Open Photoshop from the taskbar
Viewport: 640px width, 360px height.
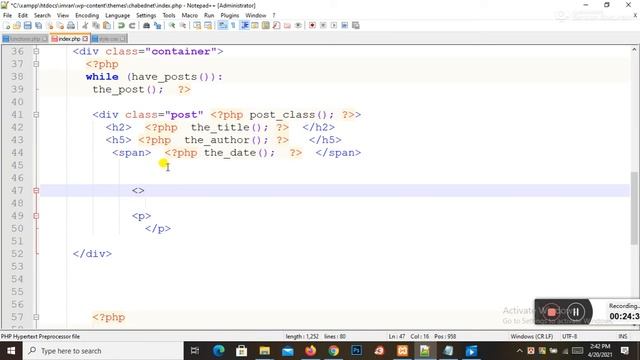(356, 351)
